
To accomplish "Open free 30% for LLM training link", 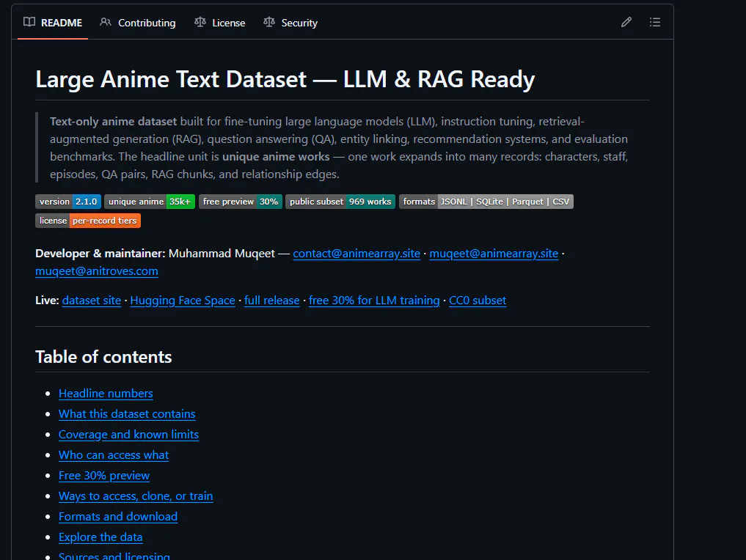I will coord(374,301).
